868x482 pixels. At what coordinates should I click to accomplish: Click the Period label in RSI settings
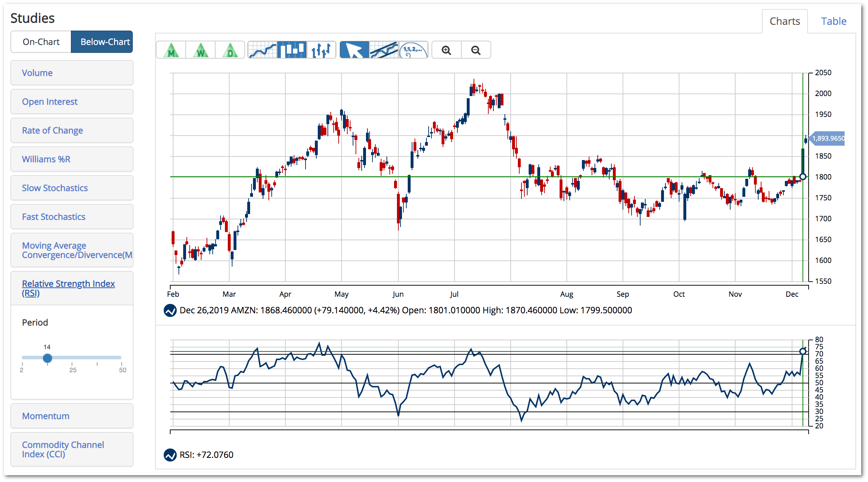point(35,323)
